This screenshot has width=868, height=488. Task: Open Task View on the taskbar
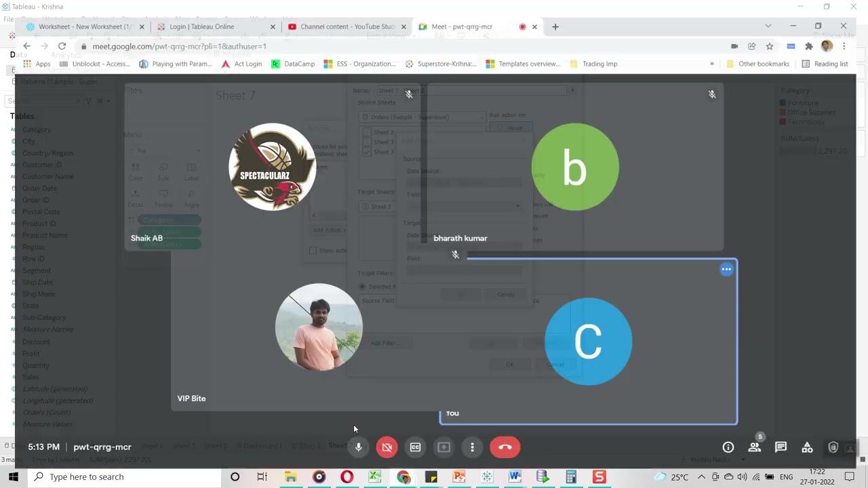262,477
